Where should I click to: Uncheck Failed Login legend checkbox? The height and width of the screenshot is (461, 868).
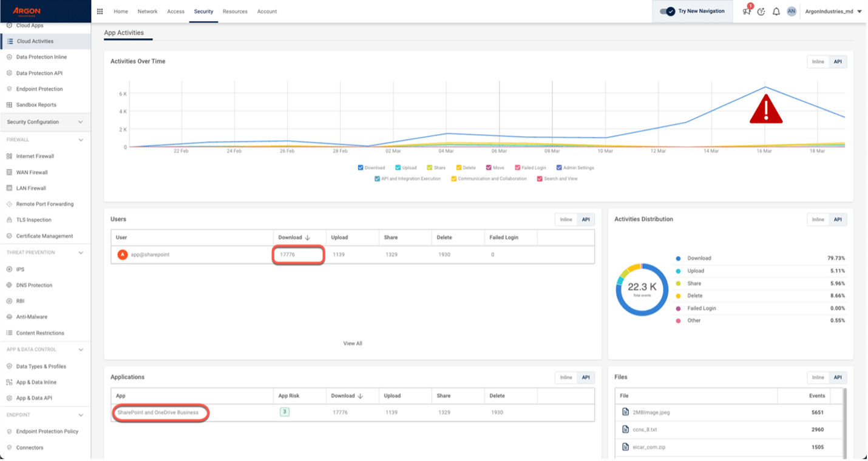517,168
